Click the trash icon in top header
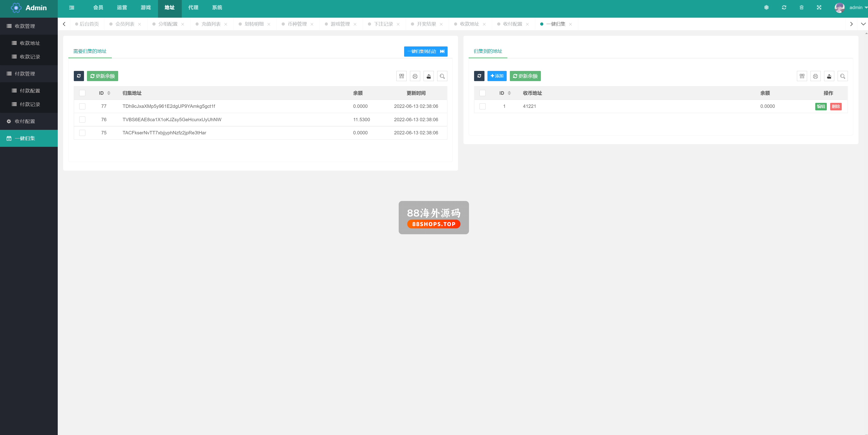The height and width of the screenshot is (435, 868). pos(801,7)
